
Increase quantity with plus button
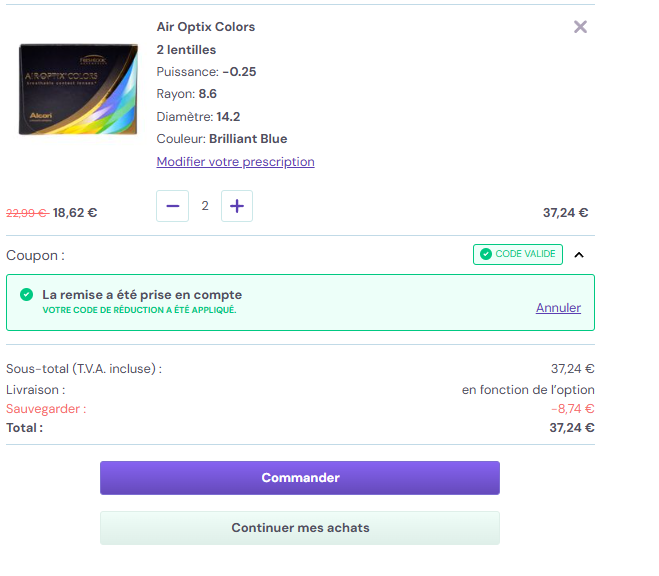pos(237,206)
